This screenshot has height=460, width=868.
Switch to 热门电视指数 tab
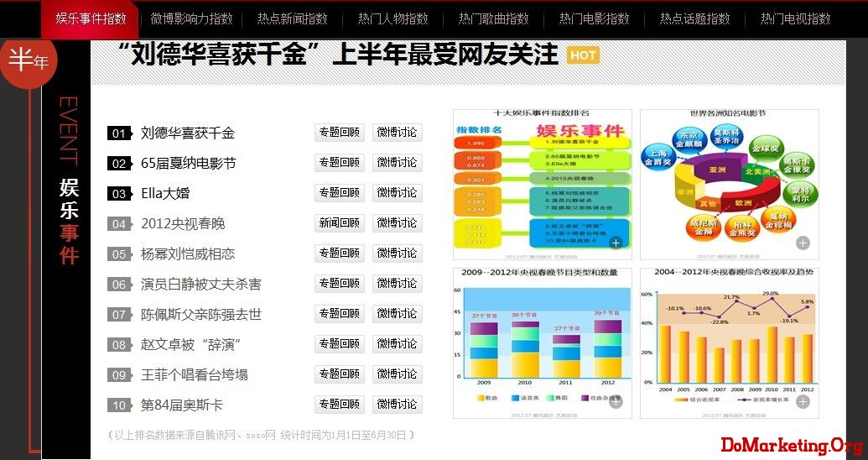tap(796, 18)
